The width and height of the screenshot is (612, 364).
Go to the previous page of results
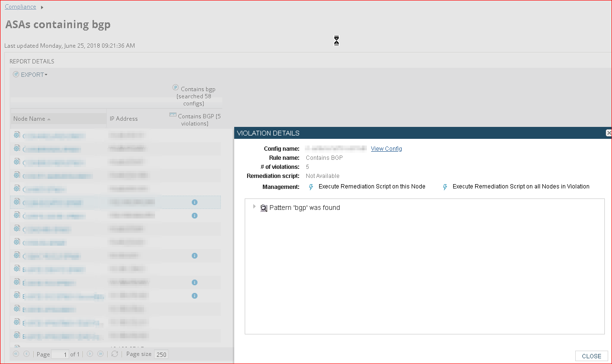tap(27, 354)
